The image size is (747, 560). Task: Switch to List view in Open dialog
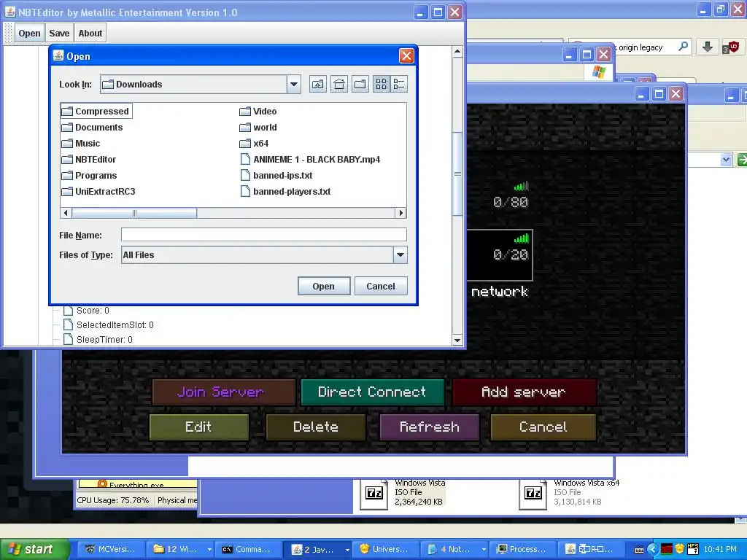pos(382,85)
